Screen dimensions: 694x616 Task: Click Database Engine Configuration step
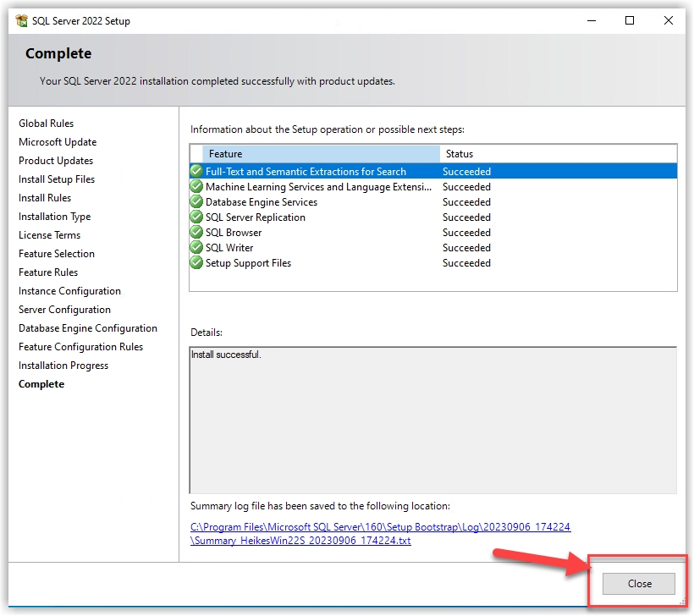[x=88, y=328]
